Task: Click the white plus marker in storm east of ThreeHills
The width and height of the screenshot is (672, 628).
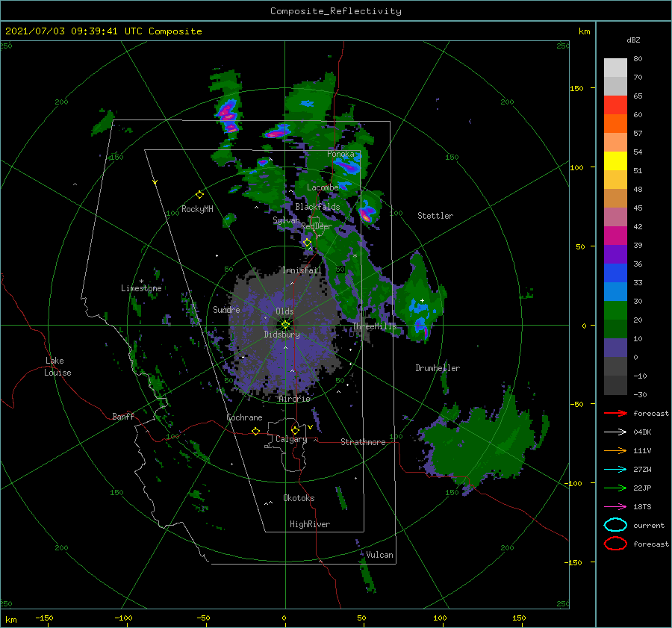Action: point(422,300)
